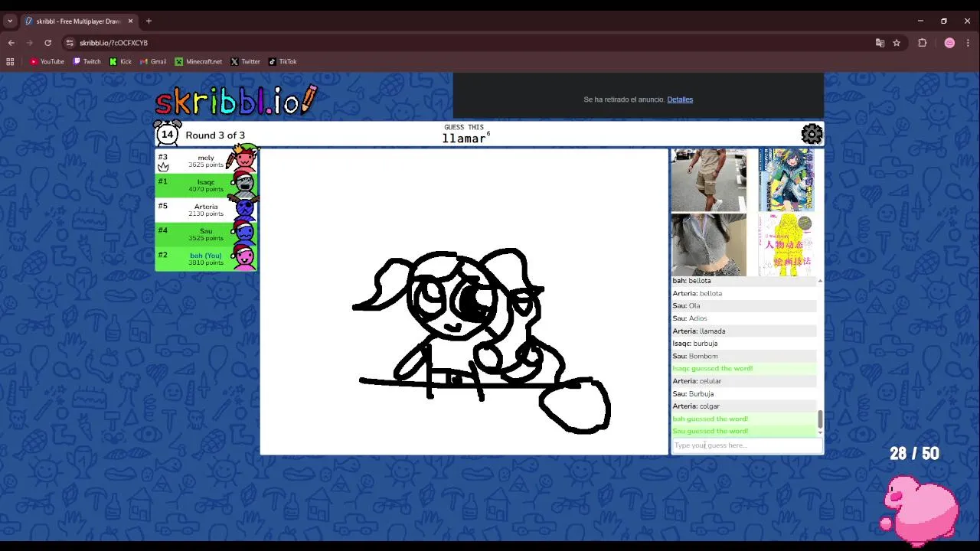
Task: Click the skribbl.io logo
Action: click(x=237, y=101)
